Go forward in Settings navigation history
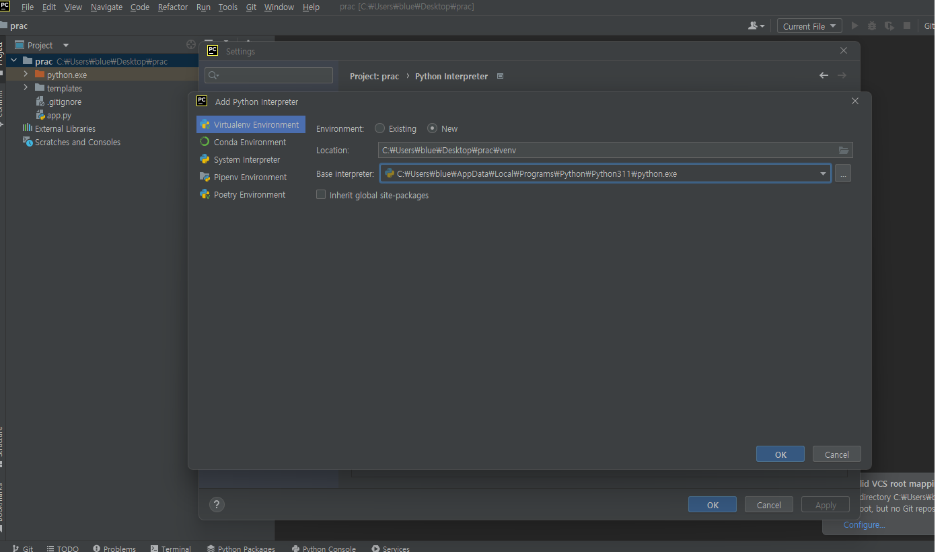The image size is (948, 560). coord(842,75)
